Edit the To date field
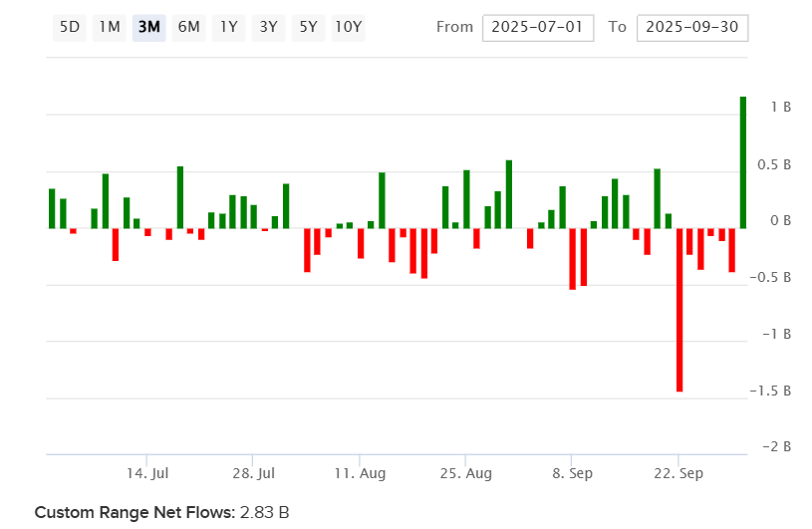 (691, 27)
